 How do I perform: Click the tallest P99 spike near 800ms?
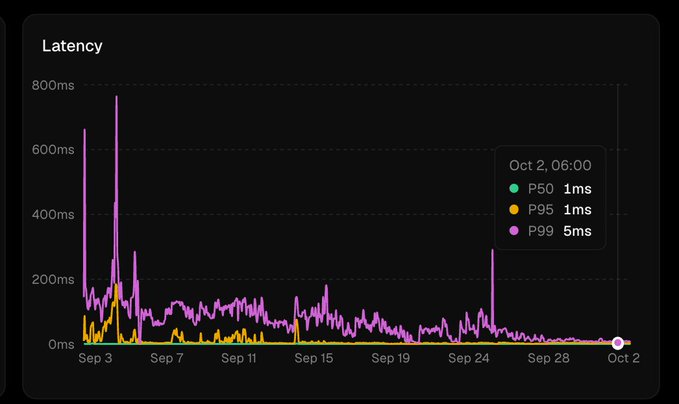tap(116, 97)
